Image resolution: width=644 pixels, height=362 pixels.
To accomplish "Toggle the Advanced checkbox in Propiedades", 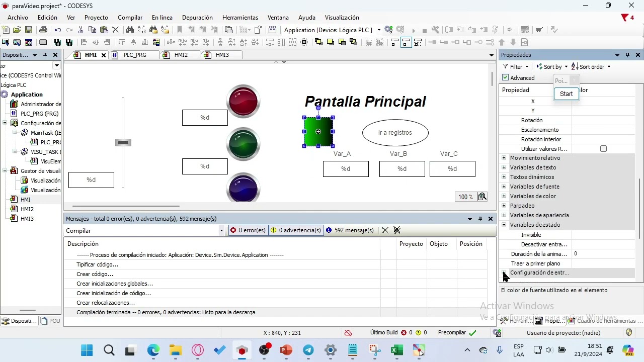I will pyautogui.click(x=506, y=77).
